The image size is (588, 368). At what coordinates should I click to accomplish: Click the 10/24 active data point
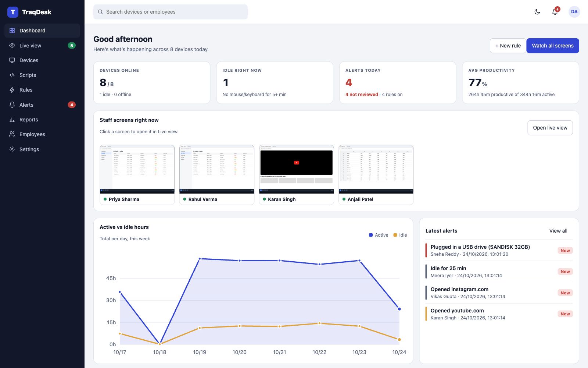tap(399, 309)
